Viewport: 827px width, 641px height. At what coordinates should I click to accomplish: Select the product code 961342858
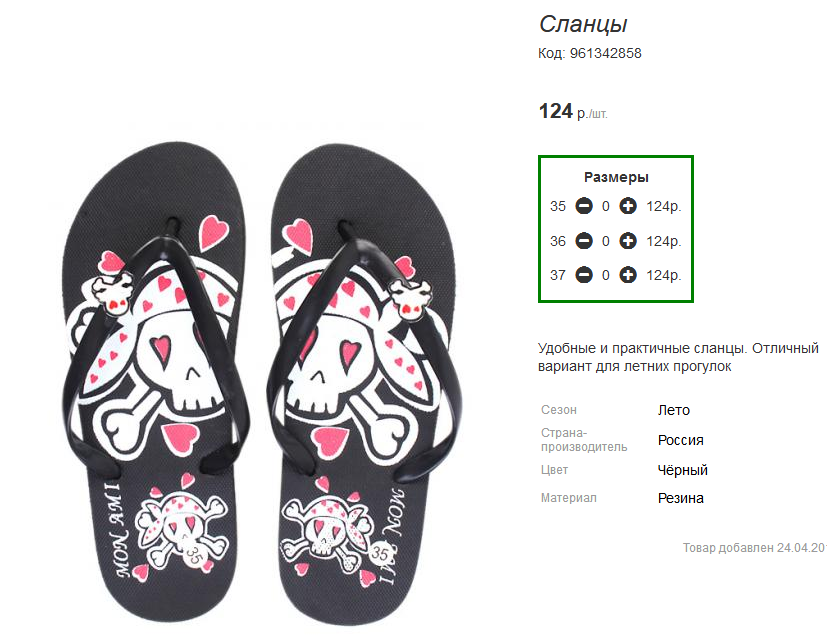pyautogui.click(x=605, y=53)
